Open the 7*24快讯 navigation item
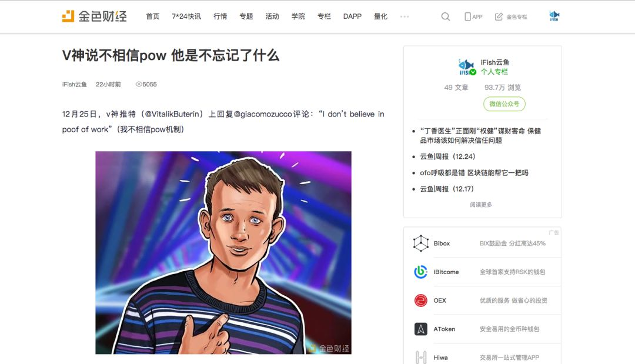 (186, 16)
